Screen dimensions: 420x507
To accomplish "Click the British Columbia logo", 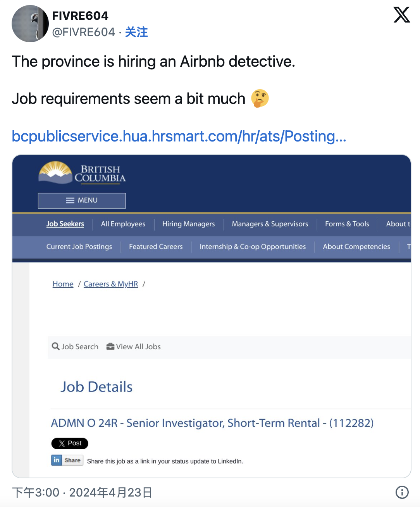I will click(x=82, y=173).
